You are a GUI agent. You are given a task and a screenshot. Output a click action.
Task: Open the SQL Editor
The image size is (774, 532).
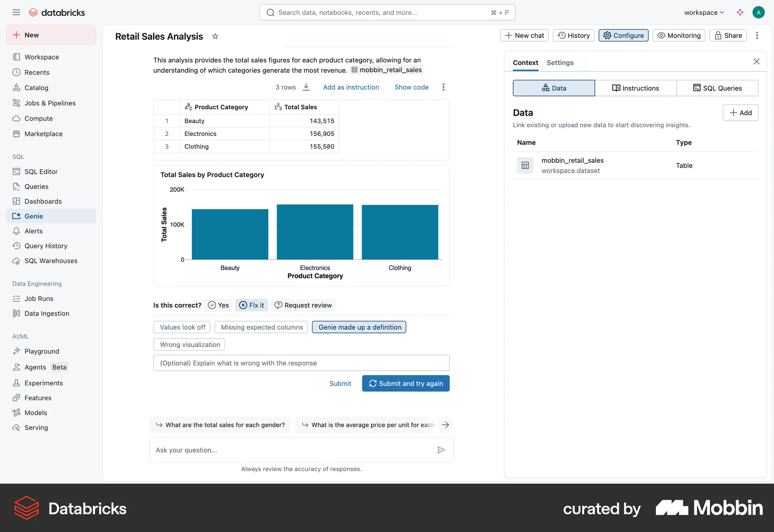coord(41,171)
